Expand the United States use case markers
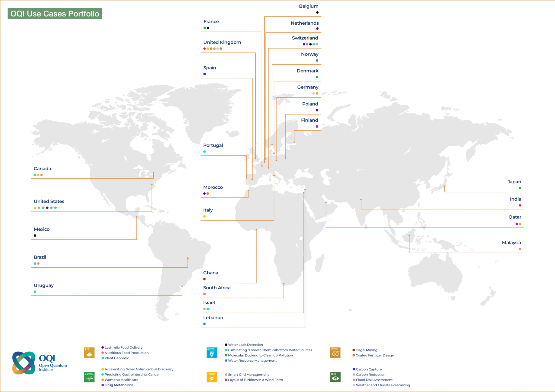 (x=45, y=208)
